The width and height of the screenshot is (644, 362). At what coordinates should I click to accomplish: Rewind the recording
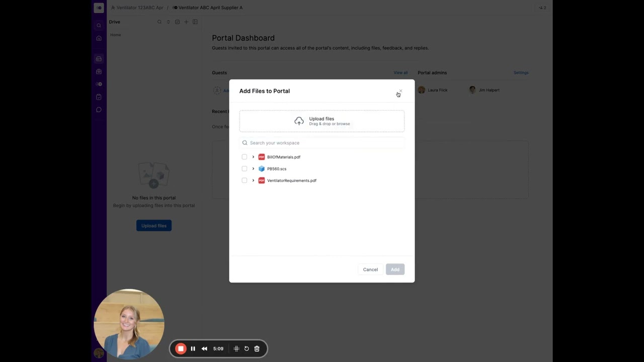click(204, 348)
